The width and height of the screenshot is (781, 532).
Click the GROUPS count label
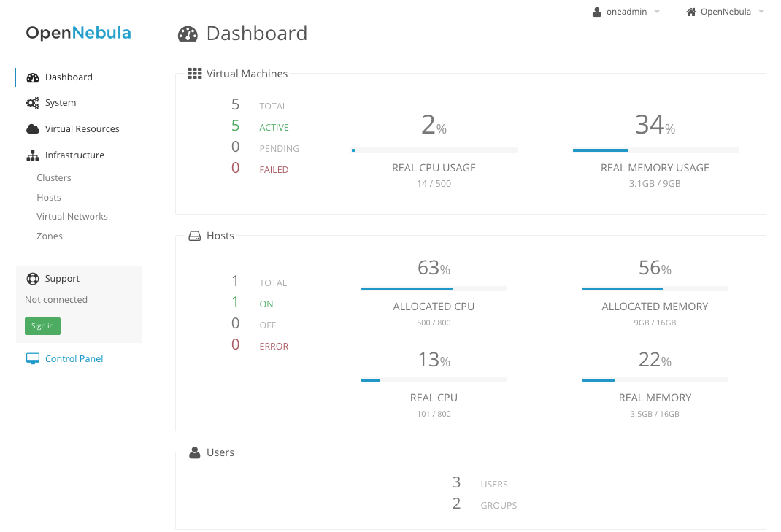coord(499,506)
